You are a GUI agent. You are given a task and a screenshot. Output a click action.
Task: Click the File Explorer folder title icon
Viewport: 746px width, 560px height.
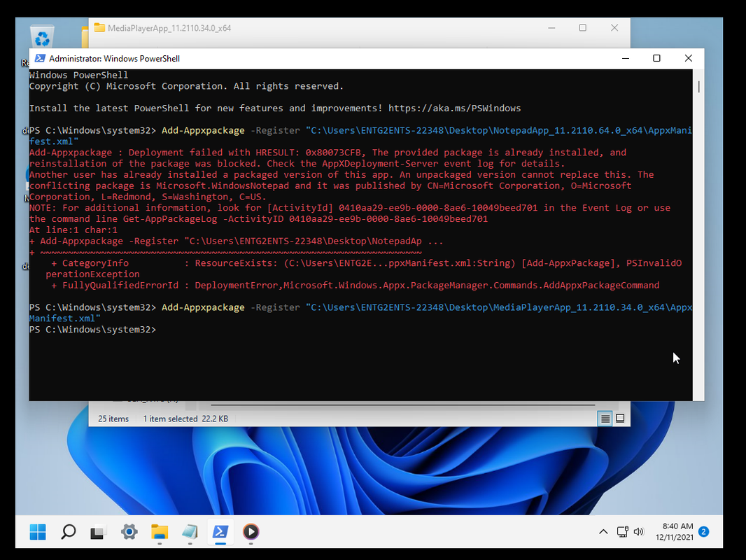99,27
